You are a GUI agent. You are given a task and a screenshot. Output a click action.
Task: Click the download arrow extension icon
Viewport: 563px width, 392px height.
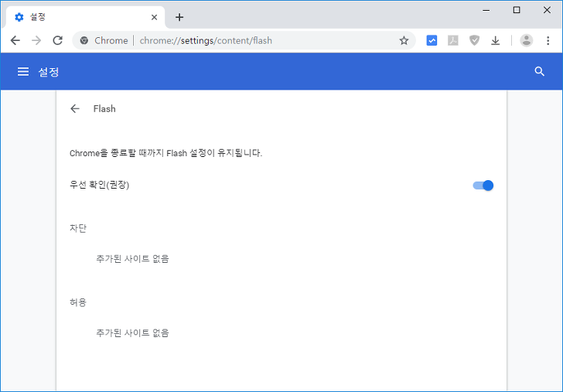[x=496, y=40]
